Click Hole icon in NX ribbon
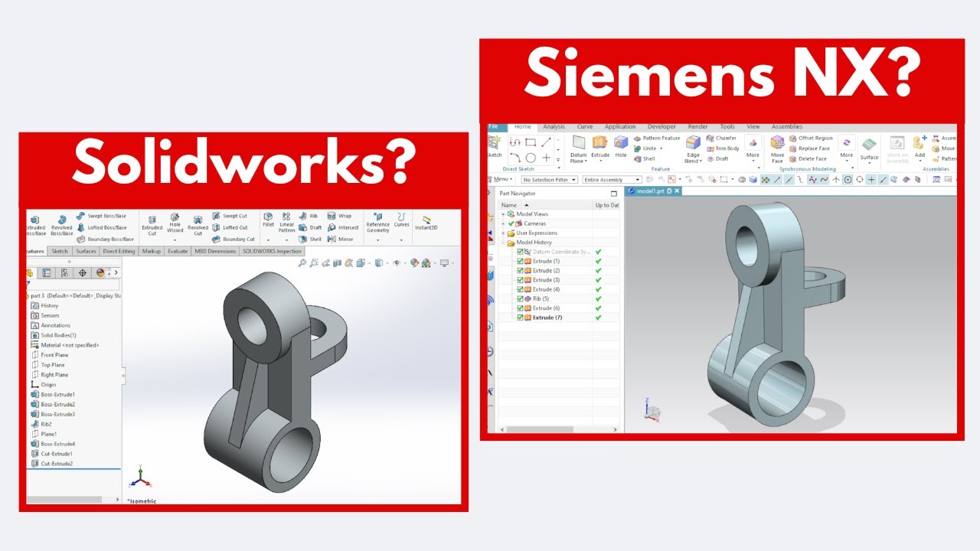Screen dimensions: 980x551 point(620,147)
